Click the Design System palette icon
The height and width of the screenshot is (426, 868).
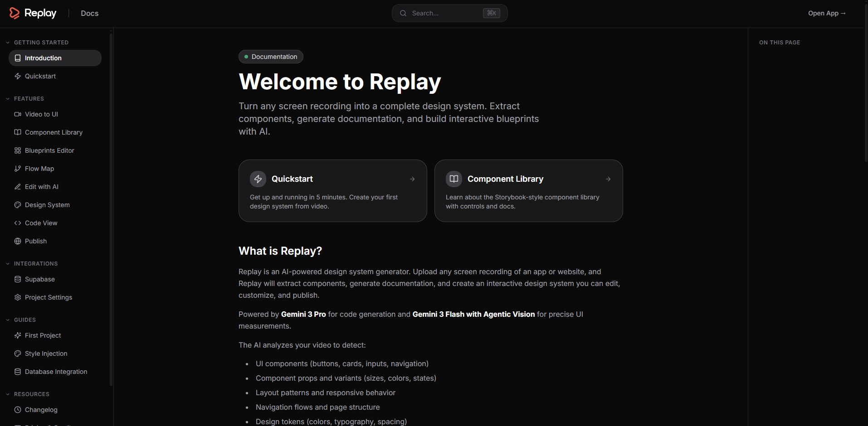tap(18, 205)
